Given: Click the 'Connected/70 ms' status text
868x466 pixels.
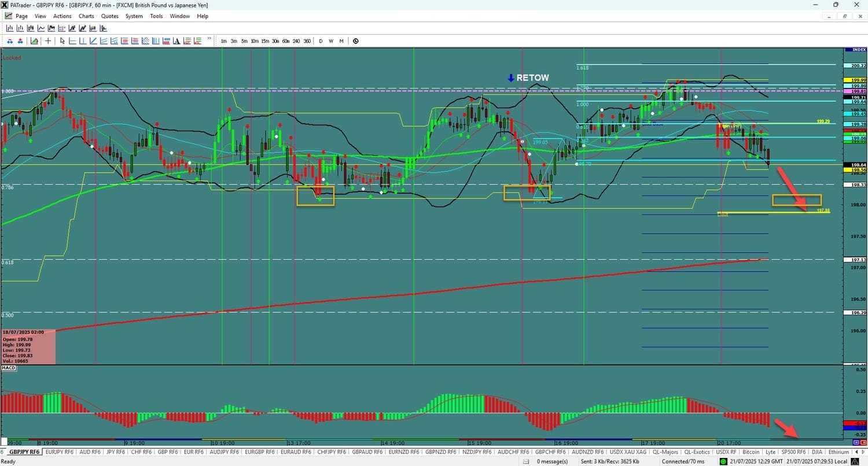Looking at the screenshot, I should [683, 461].
